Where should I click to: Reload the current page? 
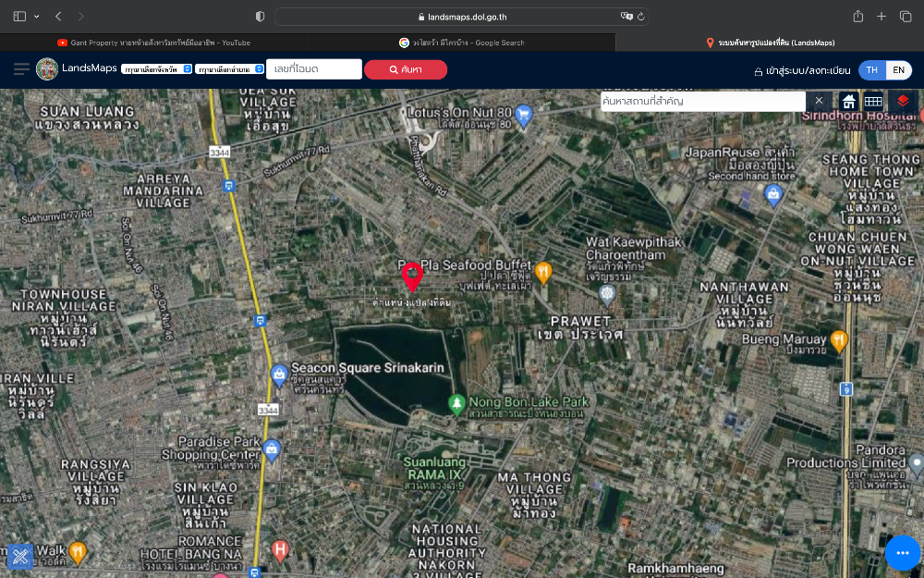point(640,17)
